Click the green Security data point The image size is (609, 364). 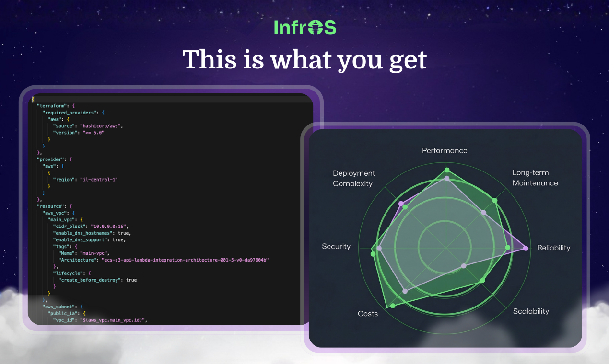pyautogui.click(x=372, y=254)
